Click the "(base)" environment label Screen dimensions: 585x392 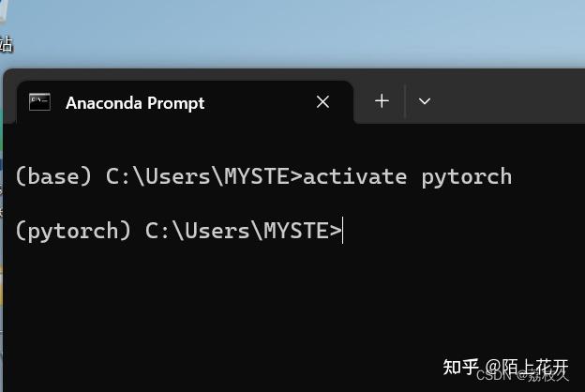(x=53, y=176)
